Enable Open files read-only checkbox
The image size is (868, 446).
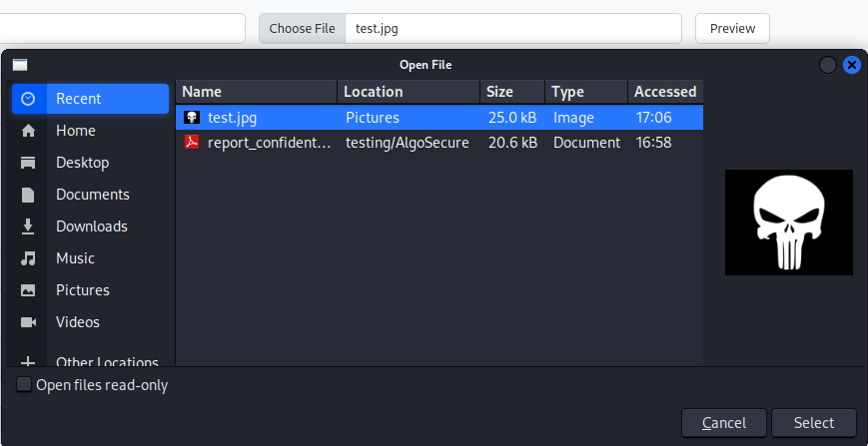pos(24,385)
